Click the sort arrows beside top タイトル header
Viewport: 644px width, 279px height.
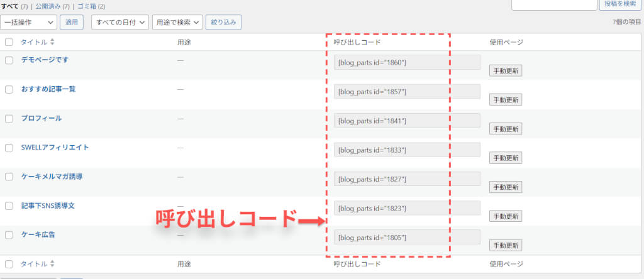52,42
